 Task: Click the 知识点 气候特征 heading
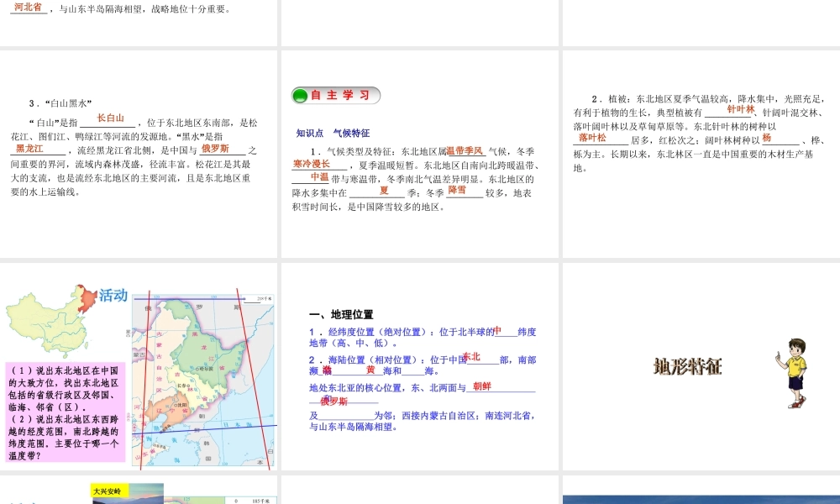tap(333, 133)
